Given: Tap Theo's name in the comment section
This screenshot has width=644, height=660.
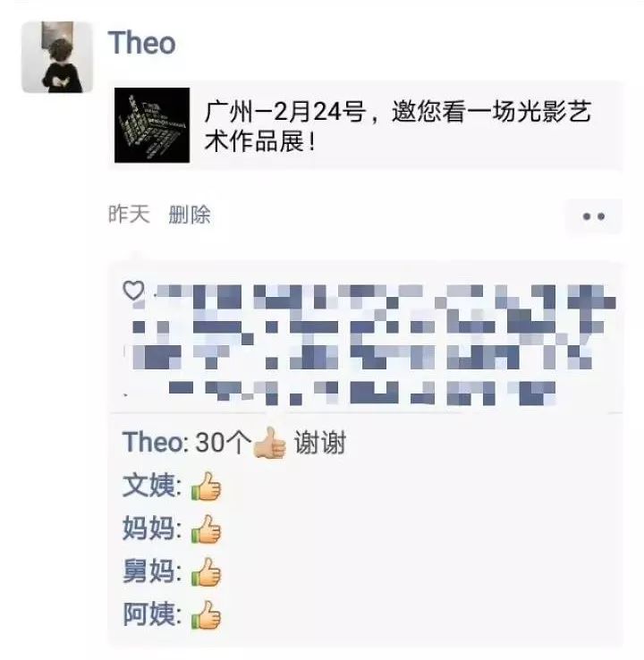Looking at the screenshot, I should click(152, 443).
